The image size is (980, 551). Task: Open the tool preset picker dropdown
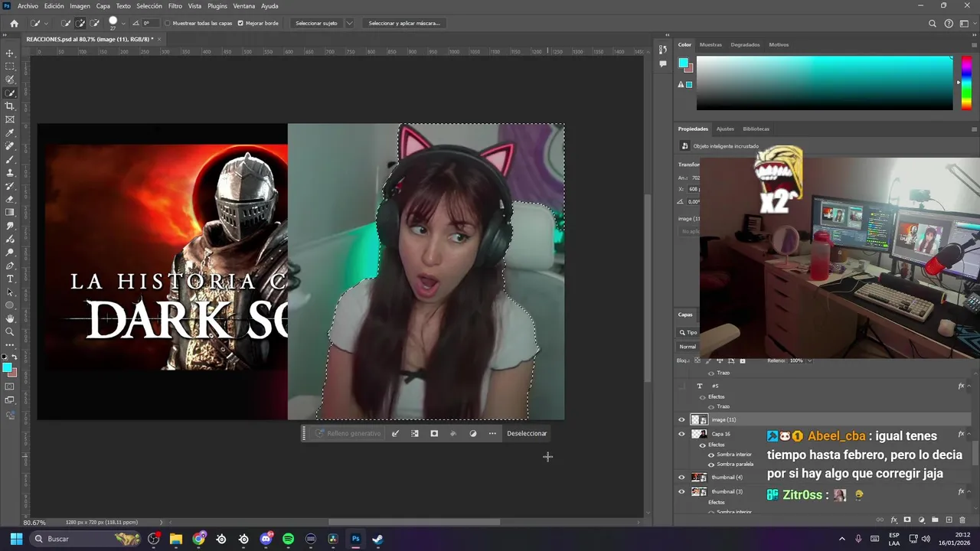pos(46,24)
